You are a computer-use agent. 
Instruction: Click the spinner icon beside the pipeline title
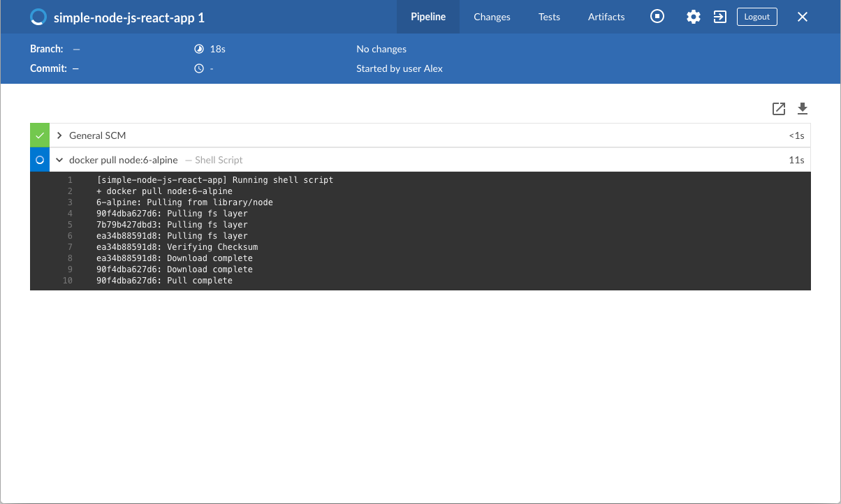(x=39, y=17)
